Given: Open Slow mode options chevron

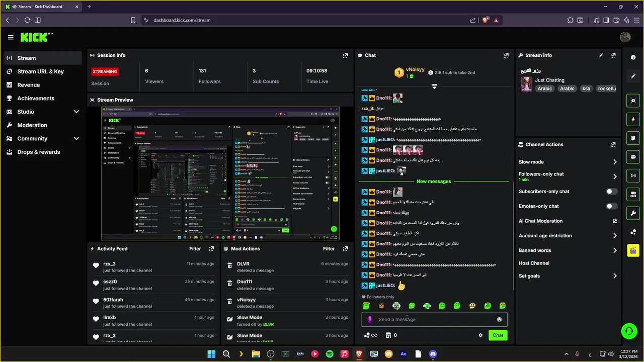Looking at the screenshot, I should (614, 162).
